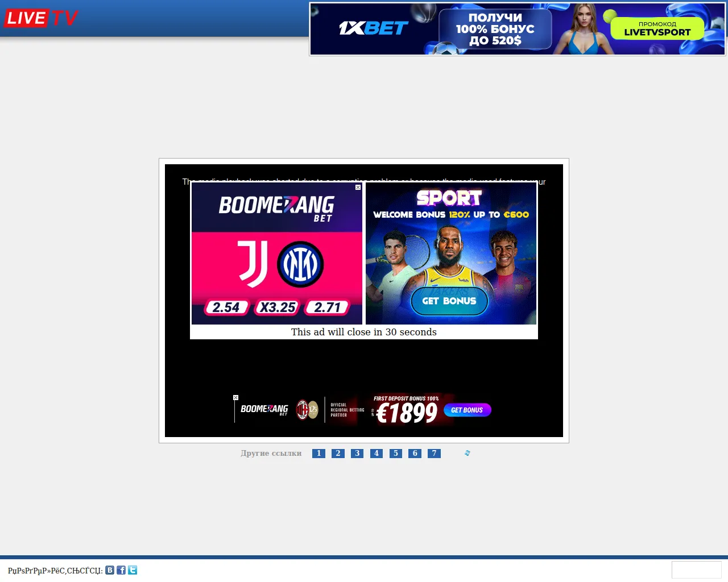Switch to stream link 4
728x582 pixels.
coord(377,454)
